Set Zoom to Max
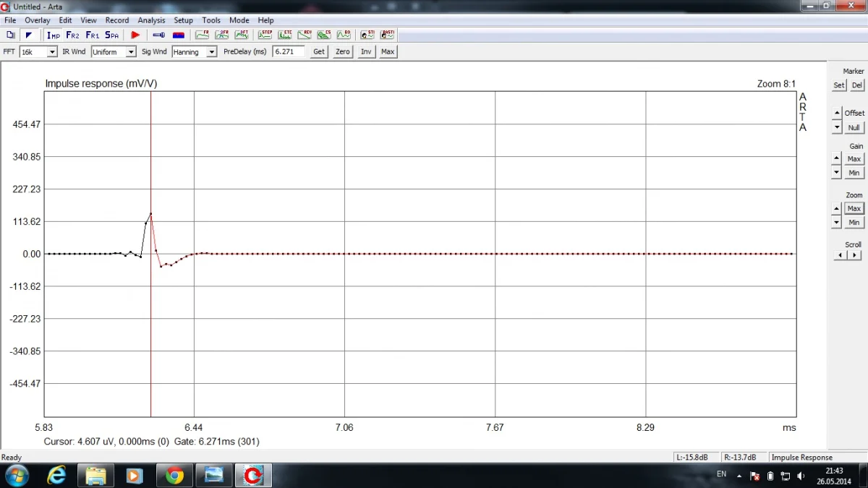868x488 pixels. coord(854,208)
